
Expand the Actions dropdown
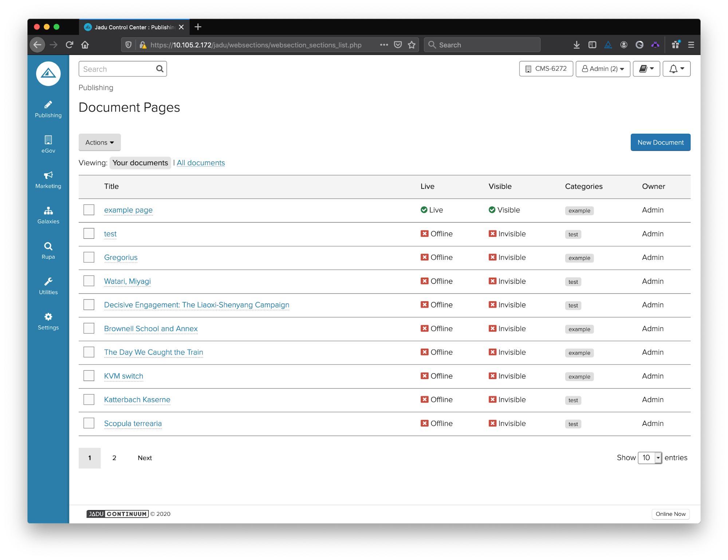coord(99,142)
